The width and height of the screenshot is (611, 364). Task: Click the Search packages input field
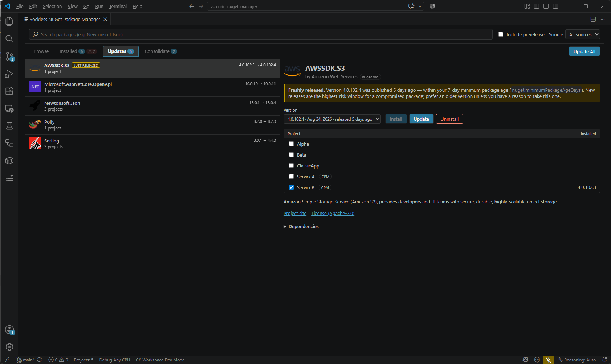pyautogui.click(x=261, y=34)
